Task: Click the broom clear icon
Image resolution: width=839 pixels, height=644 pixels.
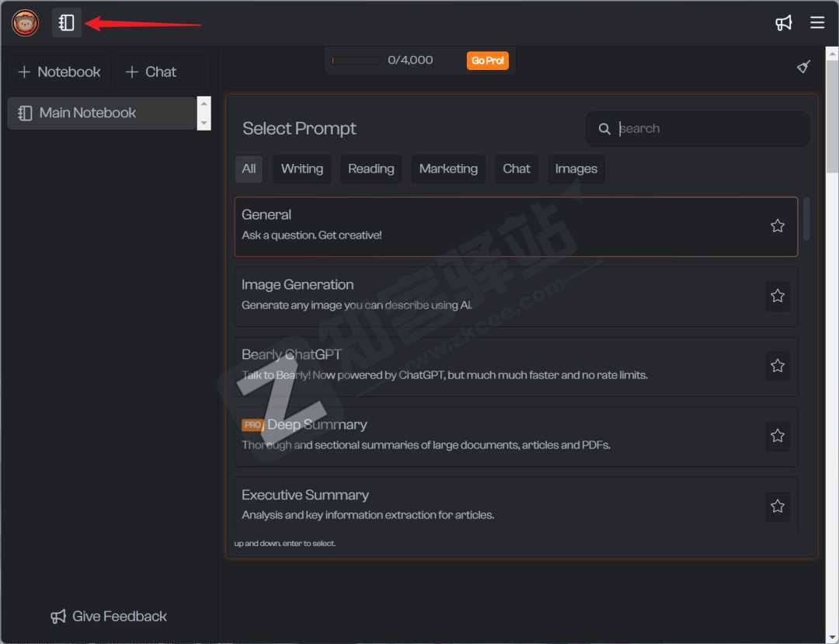Action: point(804,67)
